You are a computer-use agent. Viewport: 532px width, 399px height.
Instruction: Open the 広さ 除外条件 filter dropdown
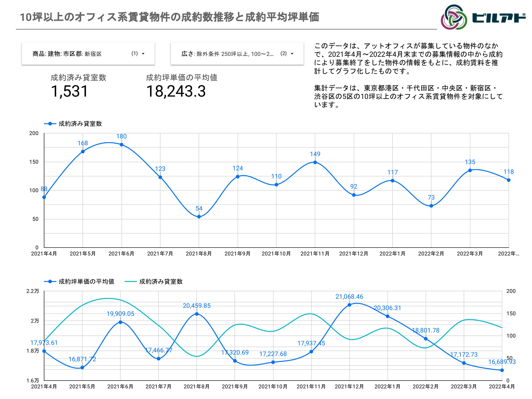(237, 54)
